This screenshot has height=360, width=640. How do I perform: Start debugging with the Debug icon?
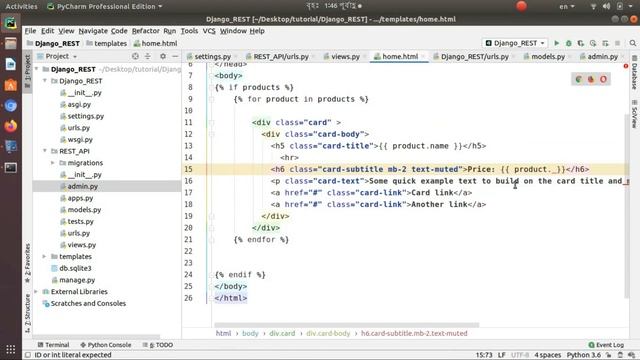(x=569, y=43)
